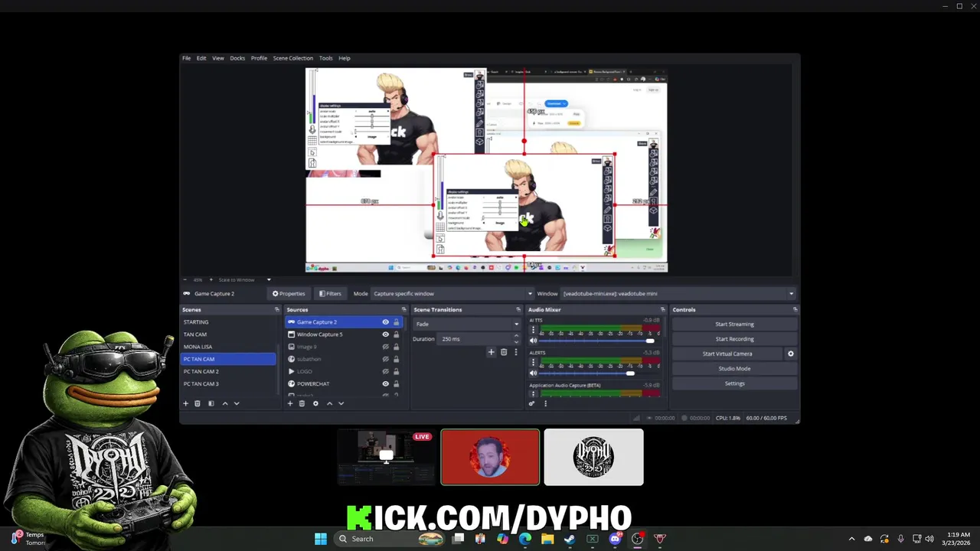Open the Edit menu
The image size is (980, 551).
[x=201, y=58]
